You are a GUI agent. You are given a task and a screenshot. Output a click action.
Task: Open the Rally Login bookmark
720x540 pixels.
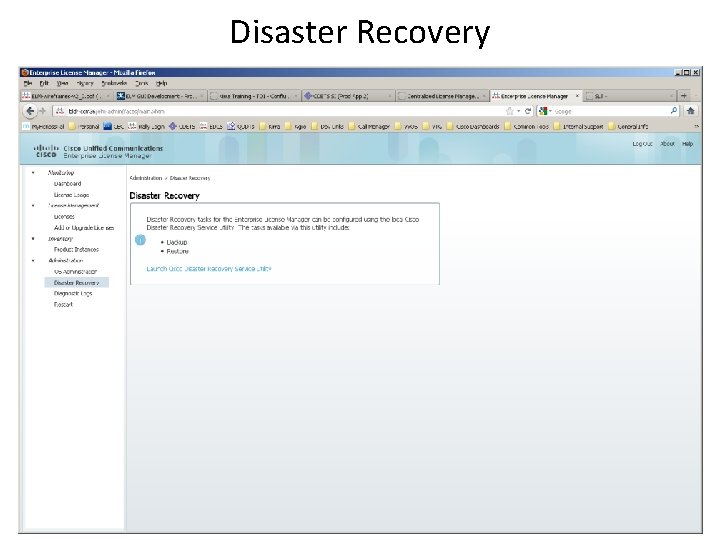tap(146, 126)
